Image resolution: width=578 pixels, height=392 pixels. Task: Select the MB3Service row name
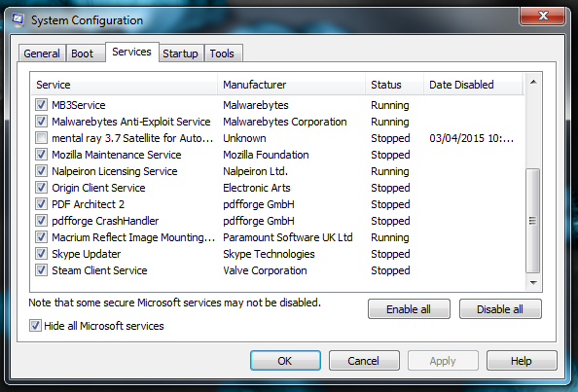79,105
